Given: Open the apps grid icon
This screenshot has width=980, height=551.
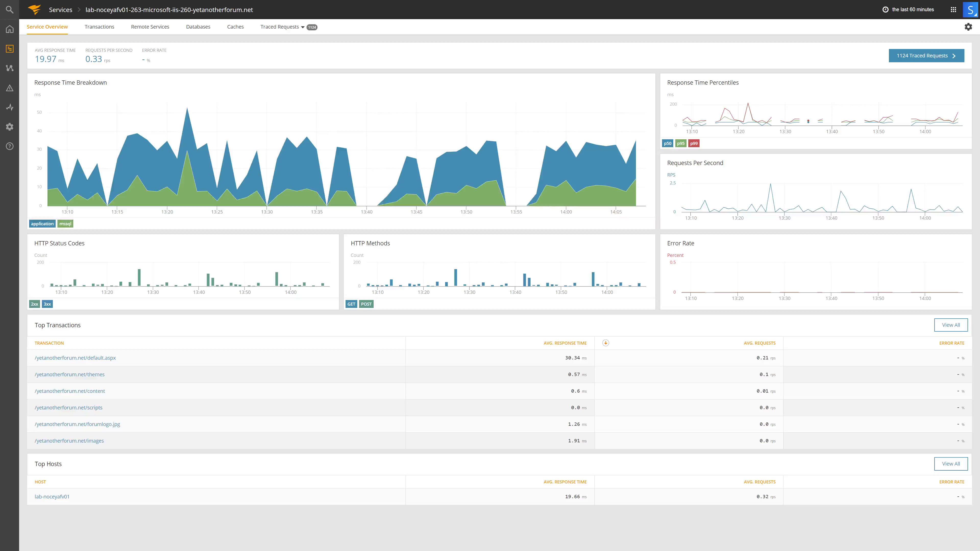Looking at the screenshot, I should (x=953, y=9).
